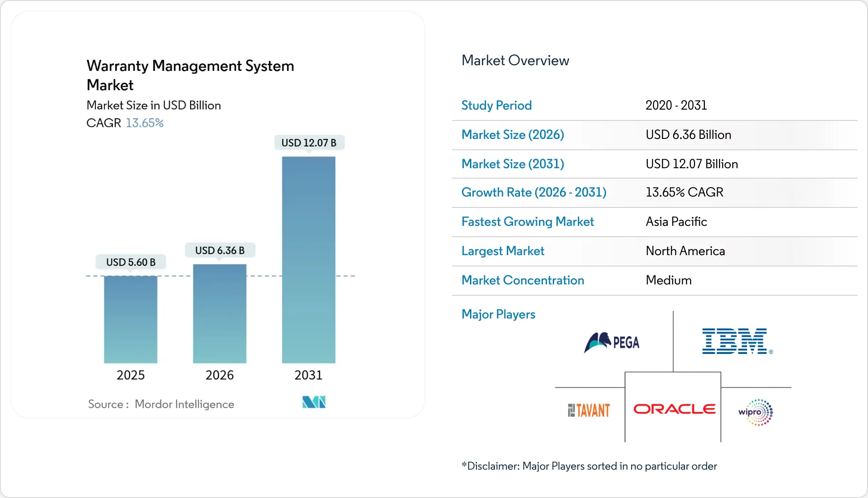The width and height of the screenshot is (868, 498).
Task: Click the Mordor Intelligence logo below the chart
Action: coord(313,402)
